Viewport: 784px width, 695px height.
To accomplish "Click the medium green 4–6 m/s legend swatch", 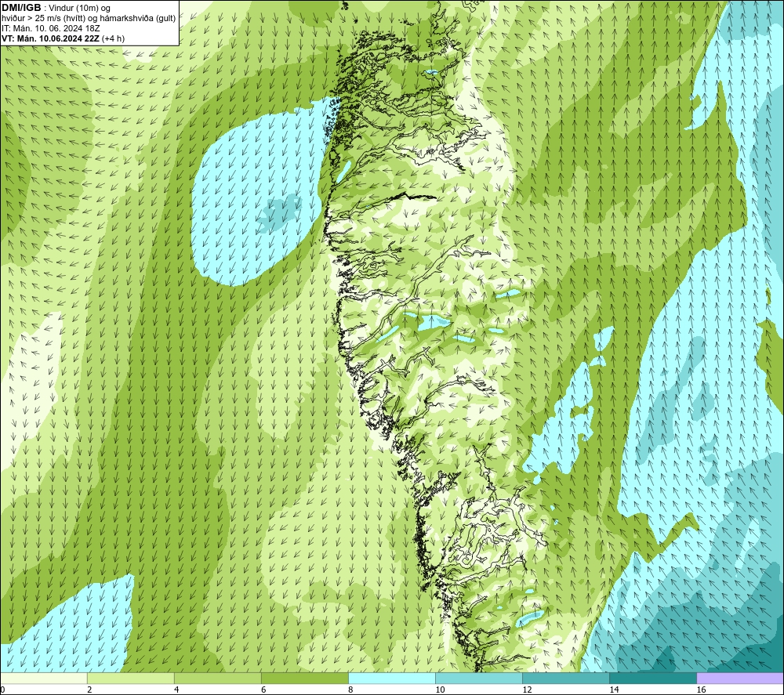I will 218,678.
